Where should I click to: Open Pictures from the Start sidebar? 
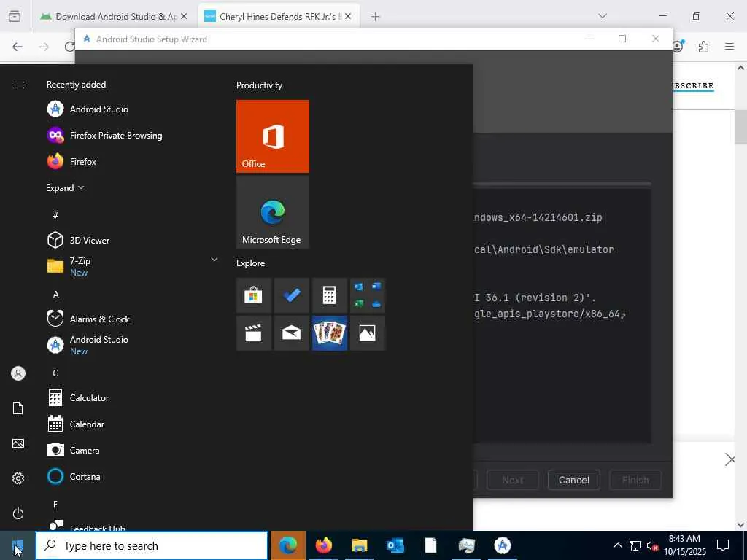click(x=18, y=443)
